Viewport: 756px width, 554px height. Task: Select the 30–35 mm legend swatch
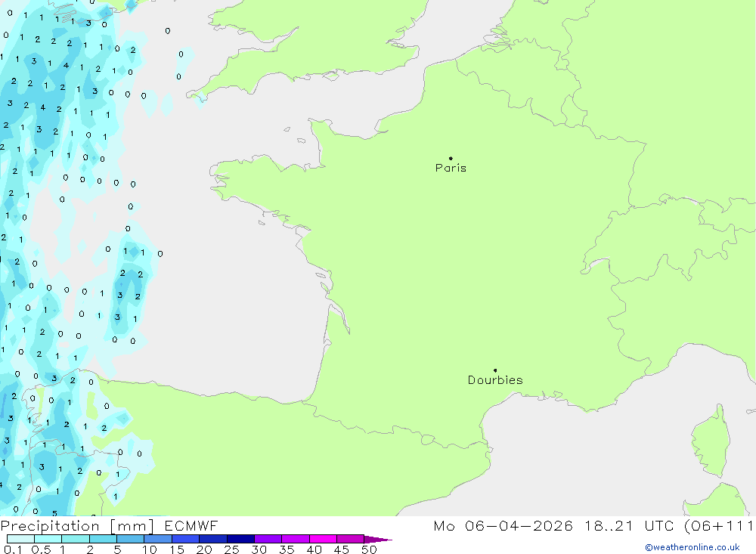click(268, 539)
